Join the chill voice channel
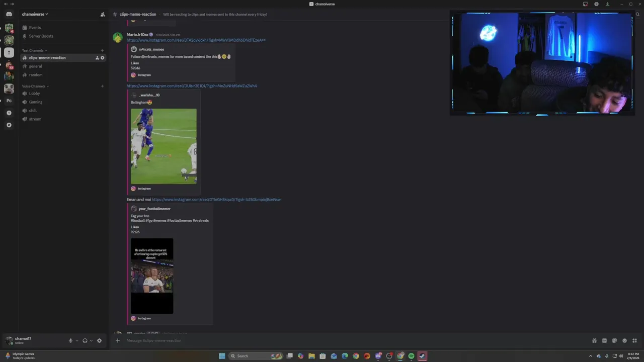Image resolution: width=644 pixels, height=362 pixels. (33, 111)
